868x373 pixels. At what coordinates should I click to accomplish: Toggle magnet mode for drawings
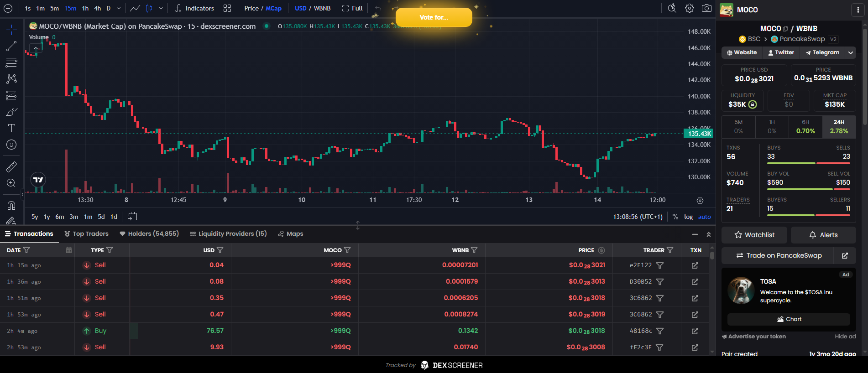click(11, 205)
